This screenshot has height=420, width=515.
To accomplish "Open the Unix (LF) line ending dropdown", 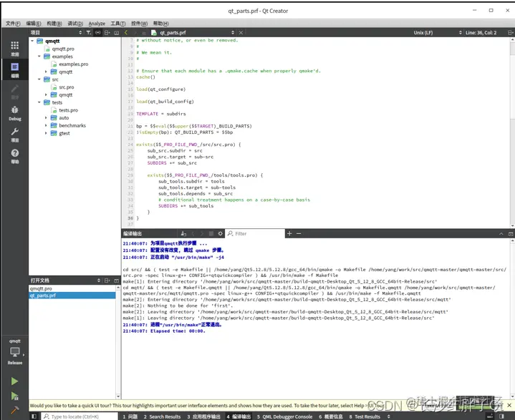I will [423, 33].
